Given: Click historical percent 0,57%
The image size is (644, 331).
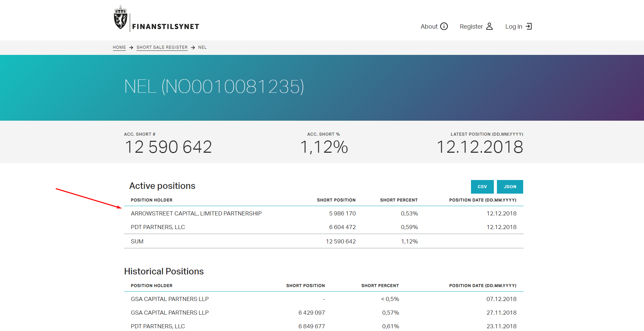Looking at the screenshot, I should [x=390, y=313].
